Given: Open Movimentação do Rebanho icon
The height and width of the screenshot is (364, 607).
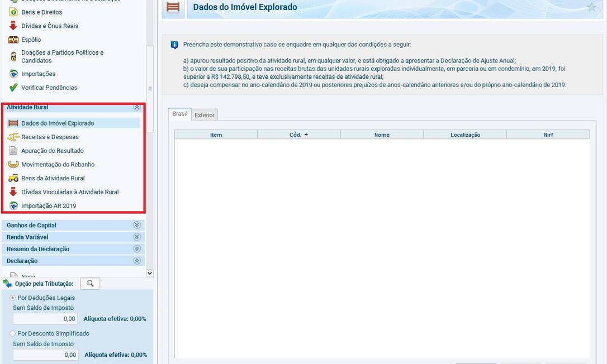Looking at the screenshot, I should (13, 165).
